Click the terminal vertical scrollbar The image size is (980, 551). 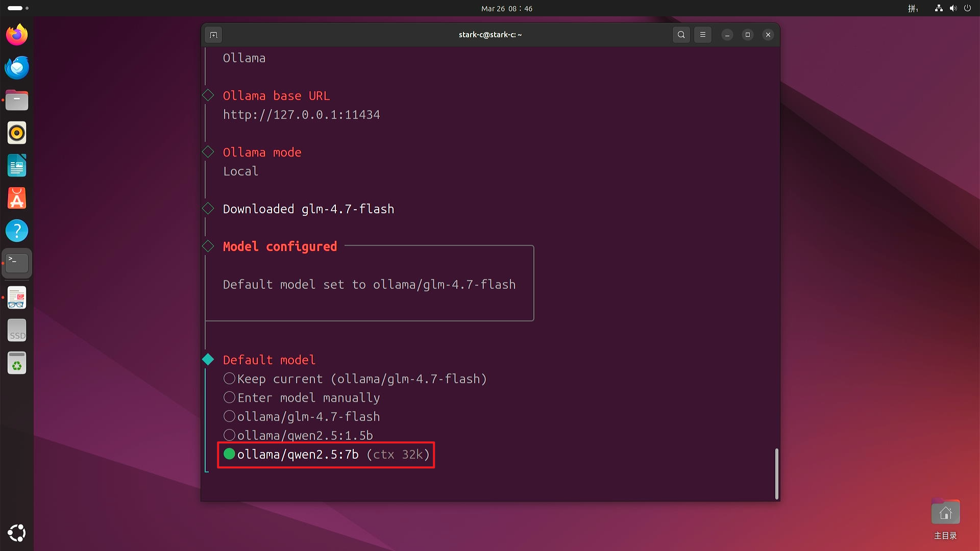[x=776, y=473]
